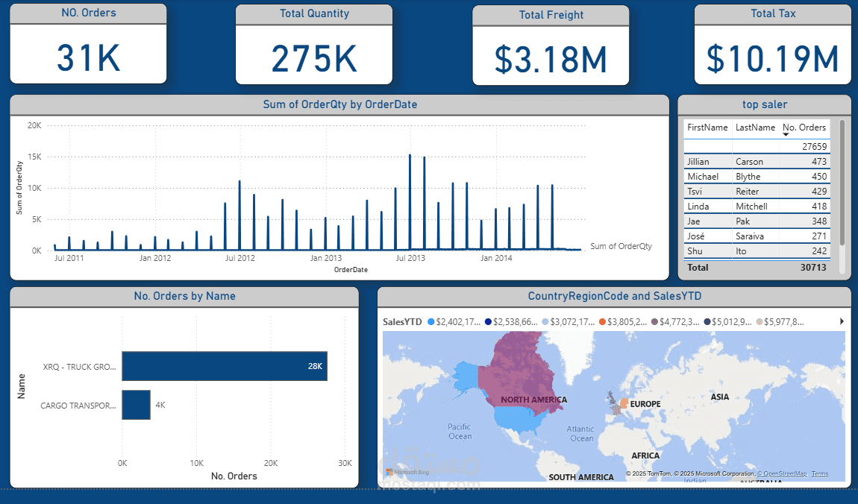Expand SalesYTD legend with the right arrow

[842, 321]
